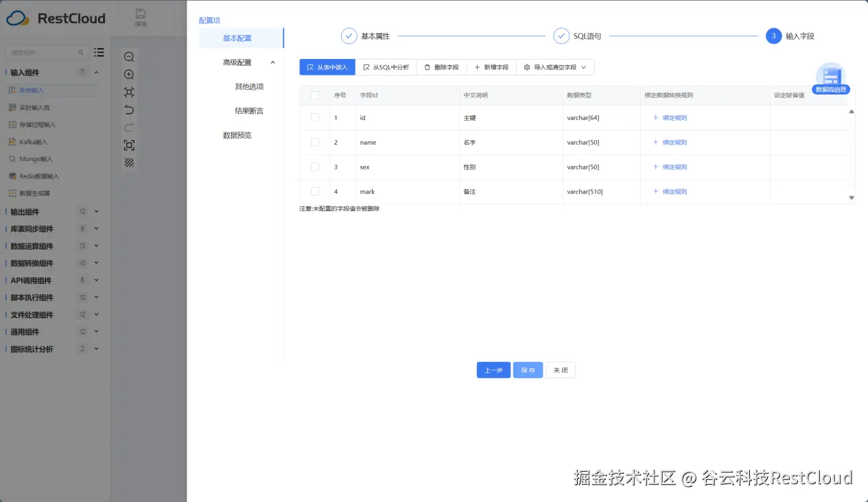Viewport: 868px width, 502px height.
Task: Click the fullscreen frame icon on canvas toolbar
Action: 129,145
